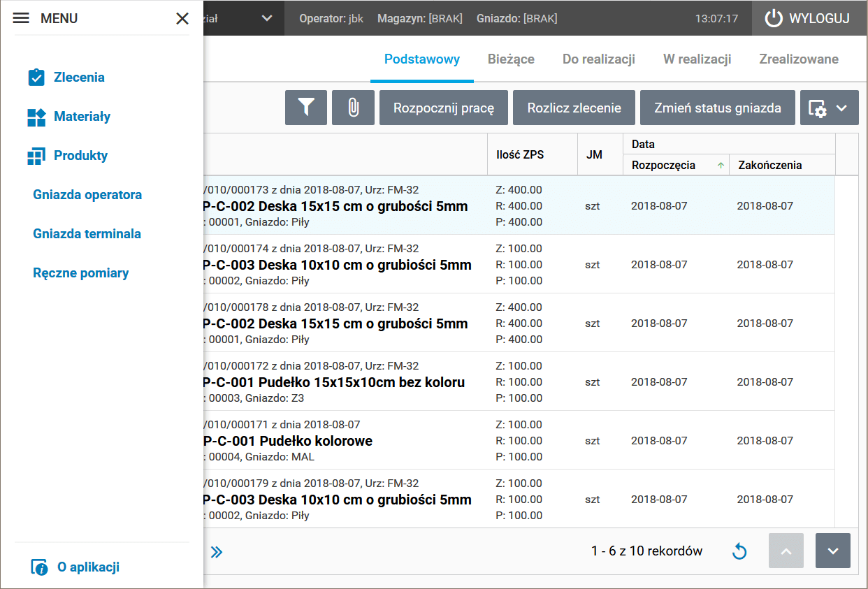Screen dimensions: 868x589
Task: Select order row 000174 Deska 10x10
Action: click(521, 264)
